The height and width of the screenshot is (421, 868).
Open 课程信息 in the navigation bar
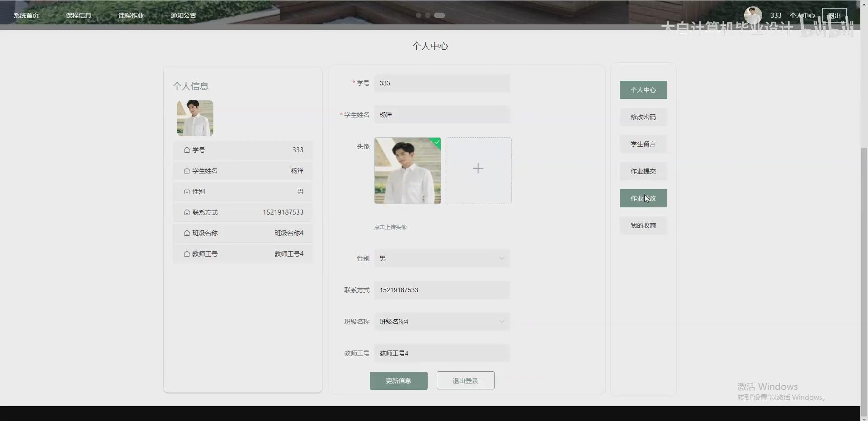coord(78,15)
